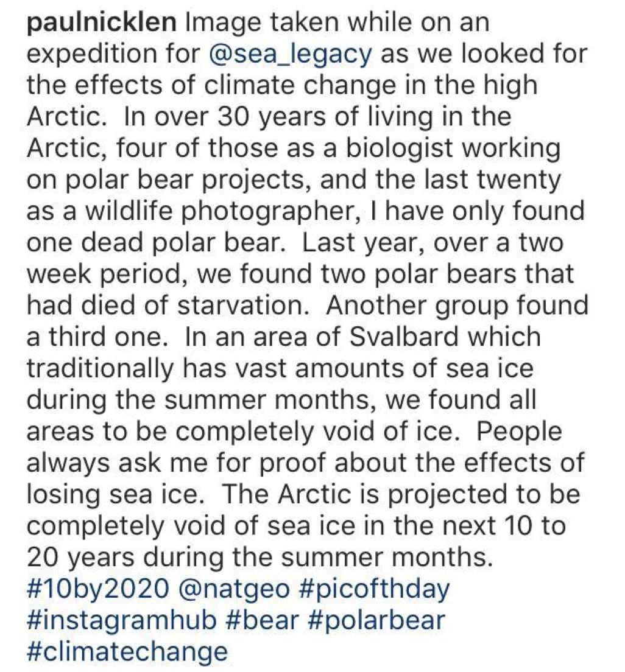Screen dimensions: 625x672
Task: Open the #picofthday hashtag
Action: click(374, 590)
